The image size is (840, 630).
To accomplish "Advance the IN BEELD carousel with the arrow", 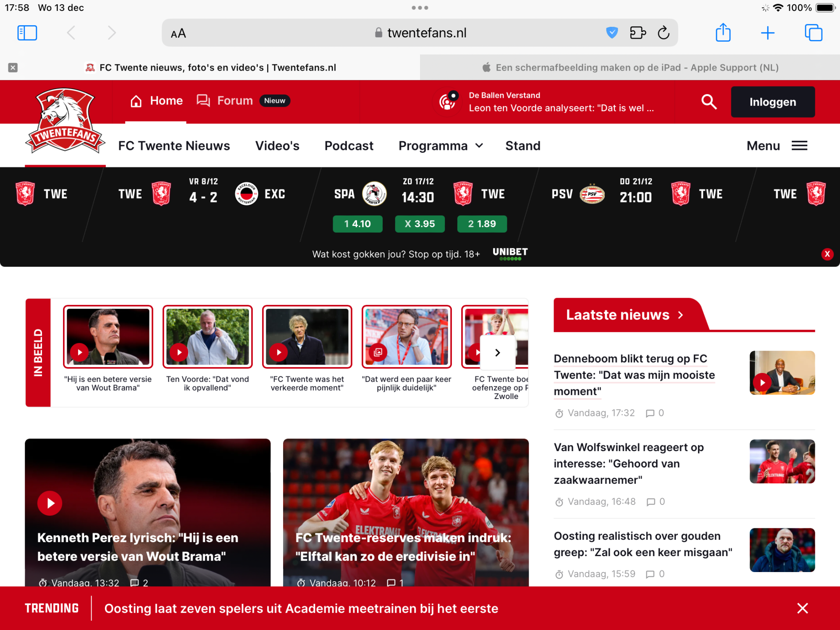I will (497, 353).
